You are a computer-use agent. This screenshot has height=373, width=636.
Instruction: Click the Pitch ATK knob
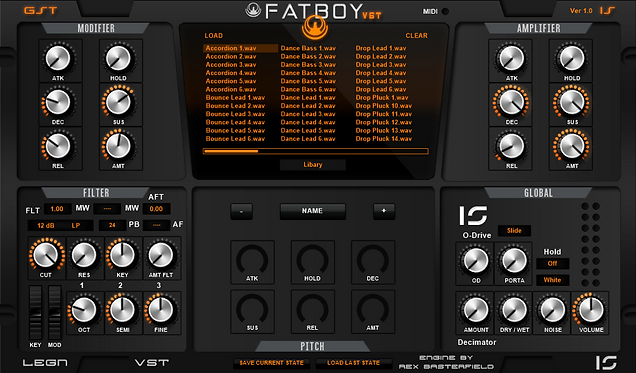(x=252, y=259)
